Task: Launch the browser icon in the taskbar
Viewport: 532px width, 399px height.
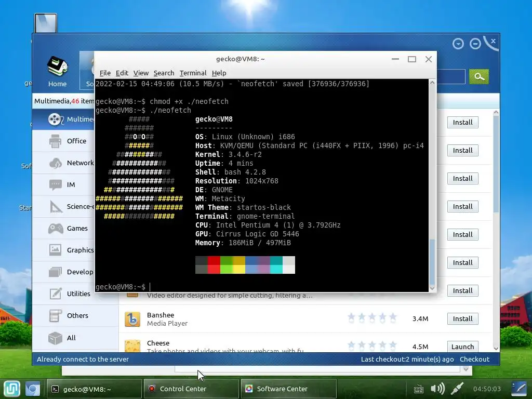Action: pyautogui.click(x=33, y=389)
